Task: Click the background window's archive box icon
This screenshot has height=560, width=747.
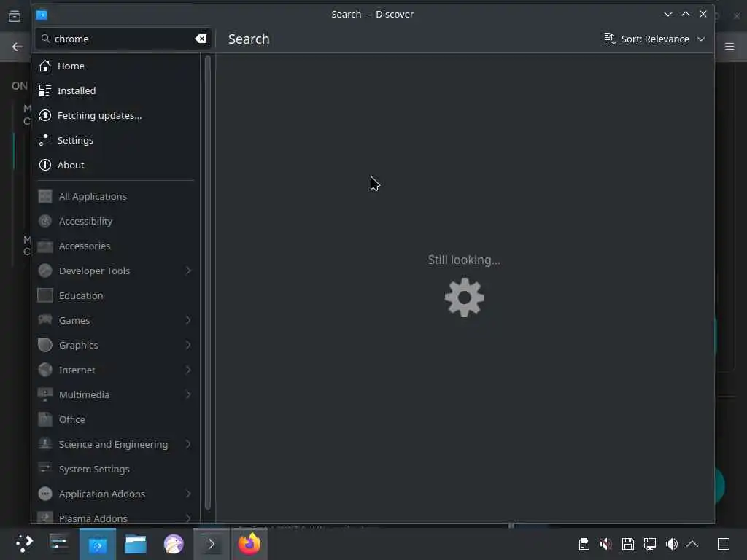Action: coord(15,16)
